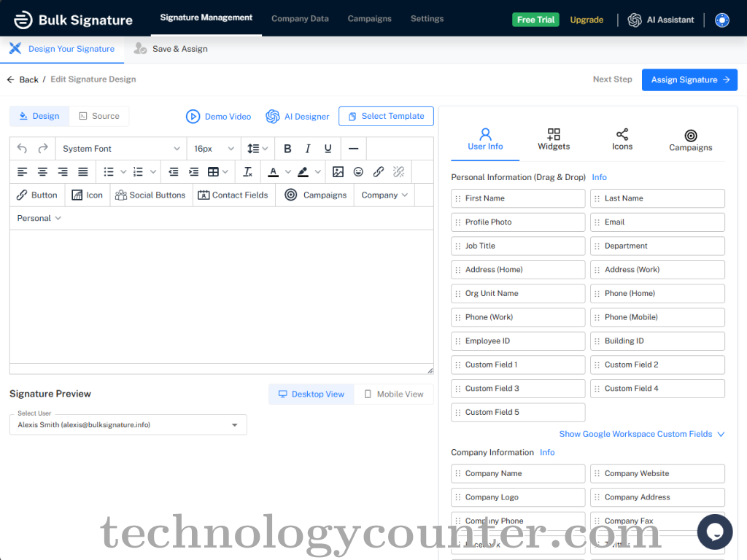Align text left
747x560 pixels.
coord(23,172)
